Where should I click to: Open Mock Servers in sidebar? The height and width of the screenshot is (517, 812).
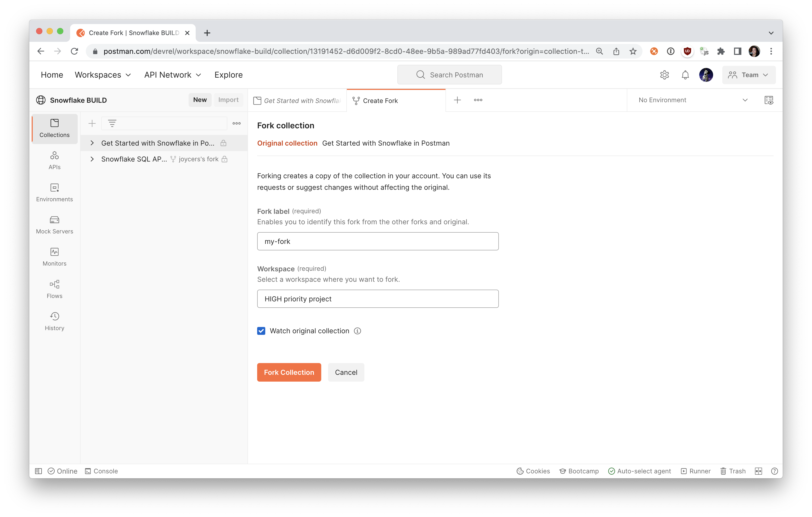pyautogui.click(x=54, y=225)
